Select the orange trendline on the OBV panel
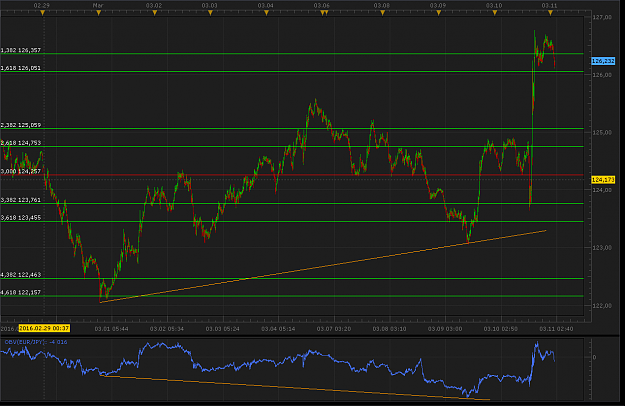 (295, 387)
